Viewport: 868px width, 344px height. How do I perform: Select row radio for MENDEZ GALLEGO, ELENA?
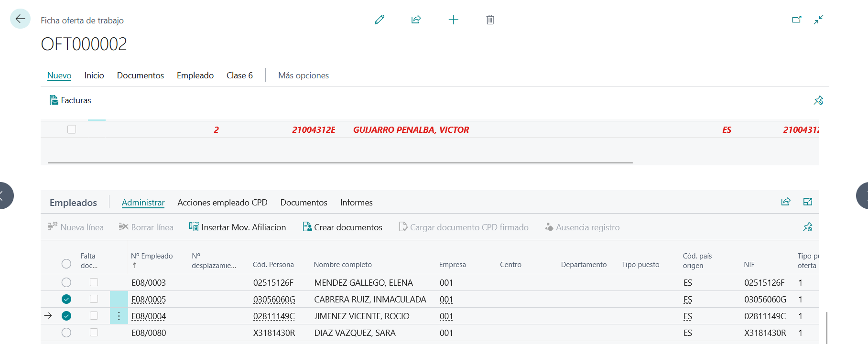[x=66, y=282]
